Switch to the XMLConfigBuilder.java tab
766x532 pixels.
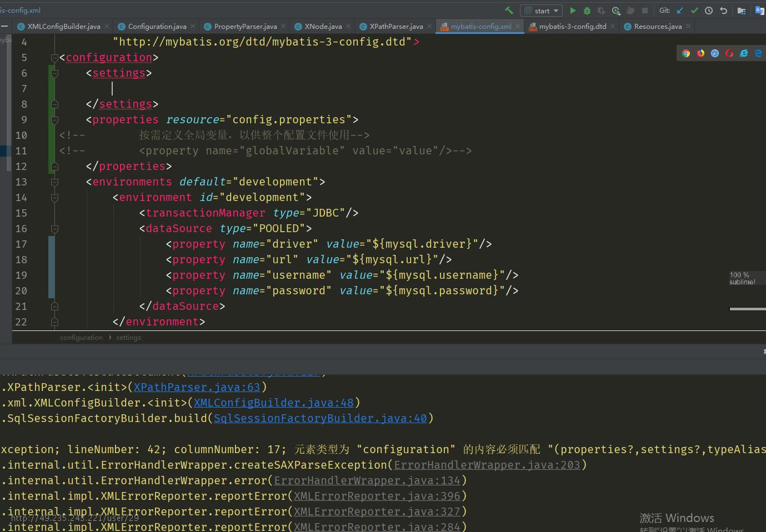[x=64, y=26]
